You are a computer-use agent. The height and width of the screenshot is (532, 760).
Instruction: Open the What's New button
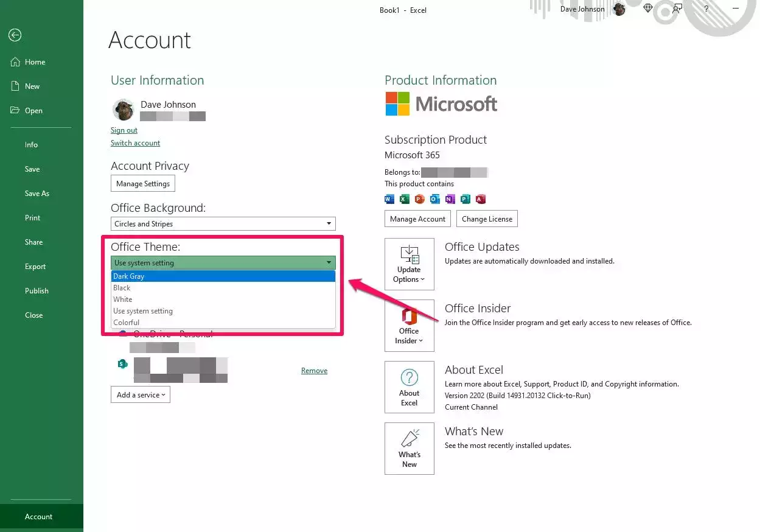pyautogui.click(x=409, y=448)
